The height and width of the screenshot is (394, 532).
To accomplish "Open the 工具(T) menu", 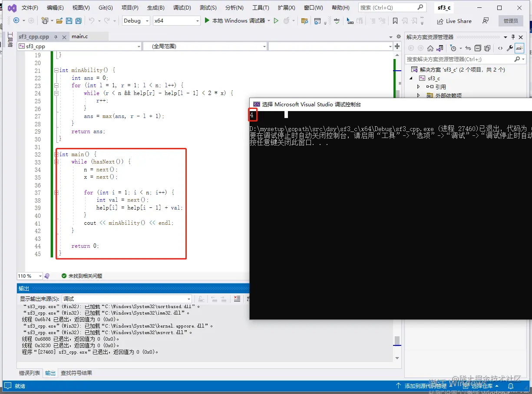I will pyautogui.click(x=261, y=8).
